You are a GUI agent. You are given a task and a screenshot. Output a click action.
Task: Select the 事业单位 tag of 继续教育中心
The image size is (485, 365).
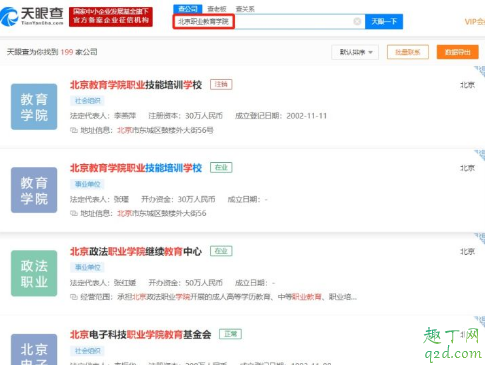87,267
